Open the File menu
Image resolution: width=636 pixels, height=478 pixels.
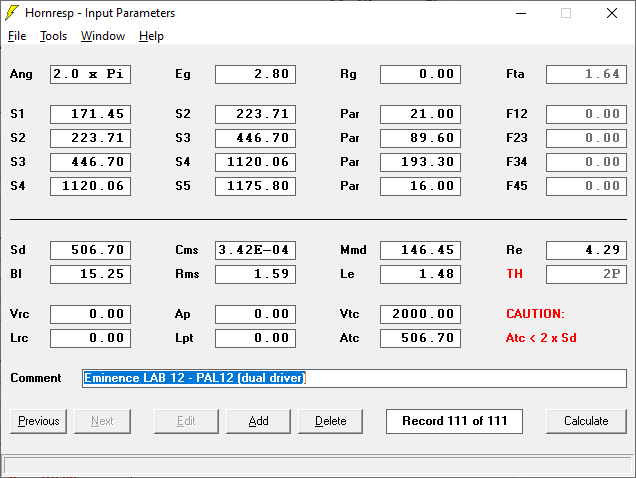(17, 36)
